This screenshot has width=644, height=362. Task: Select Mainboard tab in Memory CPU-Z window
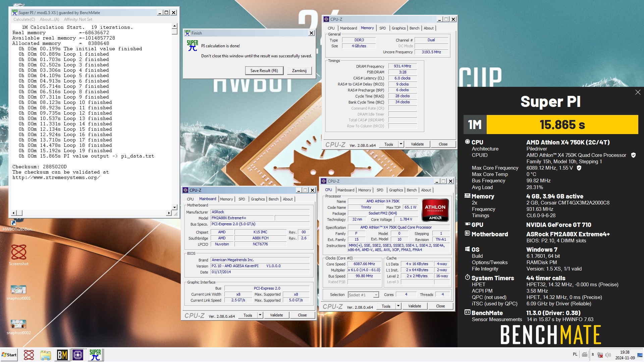pos(348,28)
